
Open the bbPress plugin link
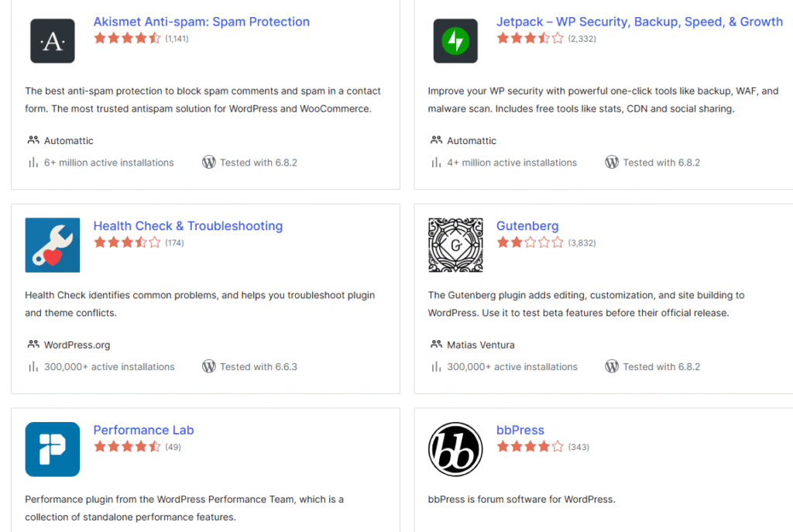coord(520,430)
